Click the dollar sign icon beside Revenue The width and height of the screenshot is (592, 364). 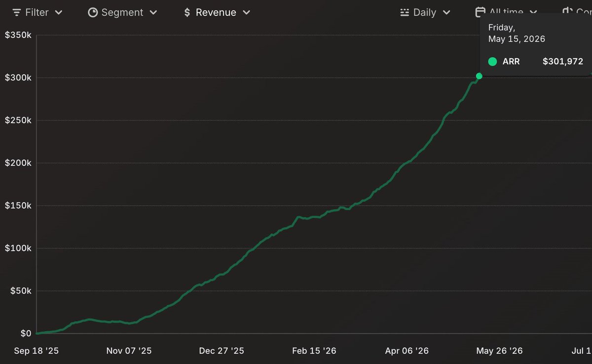coord(187,12)
